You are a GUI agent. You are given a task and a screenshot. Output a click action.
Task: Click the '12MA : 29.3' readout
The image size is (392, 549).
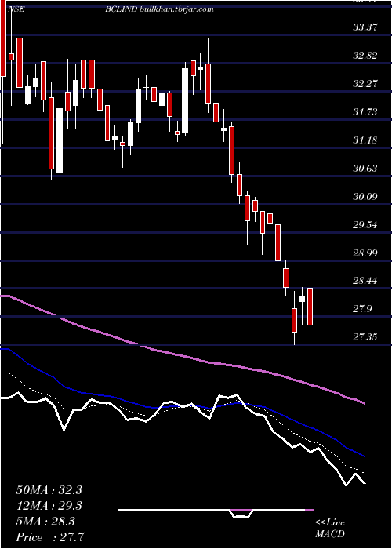tap(49, 506)
